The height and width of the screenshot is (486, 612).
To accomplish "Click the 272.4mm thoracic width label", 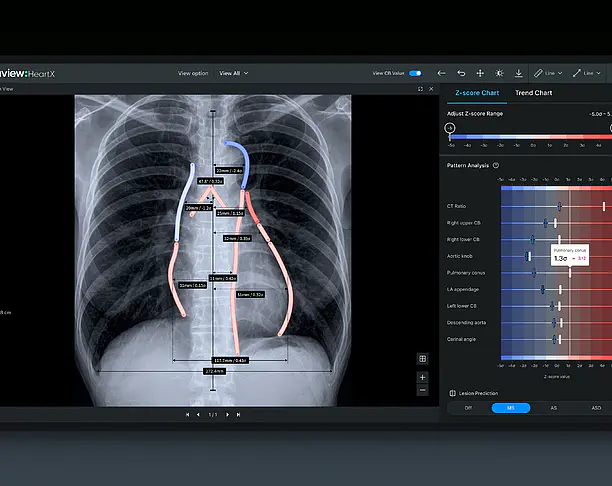I will pyautogui.click(x=214, y=371).
